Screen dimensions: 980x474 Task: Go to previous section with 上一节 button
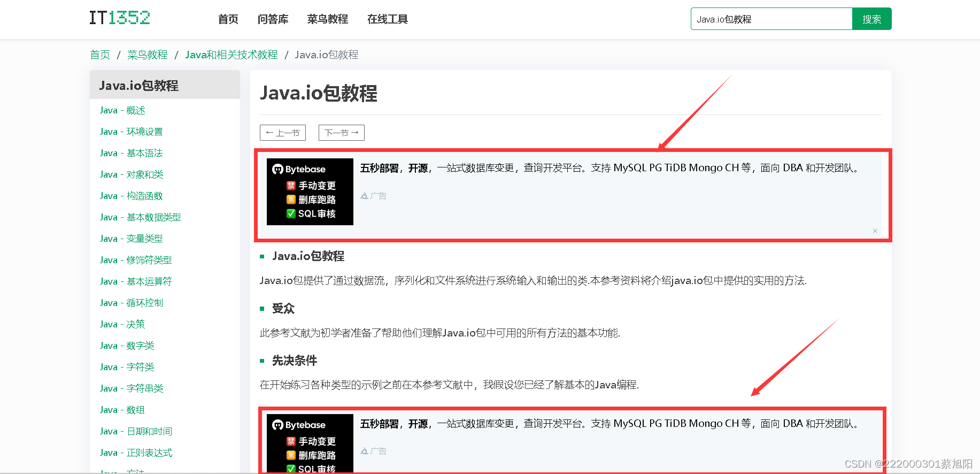pos(283,133)
